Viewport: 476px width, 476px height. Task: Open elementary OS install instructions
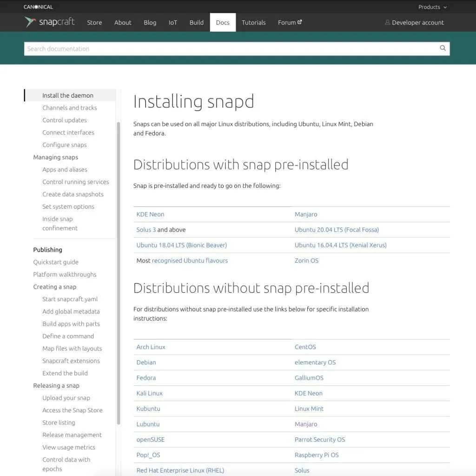[315, 363]
